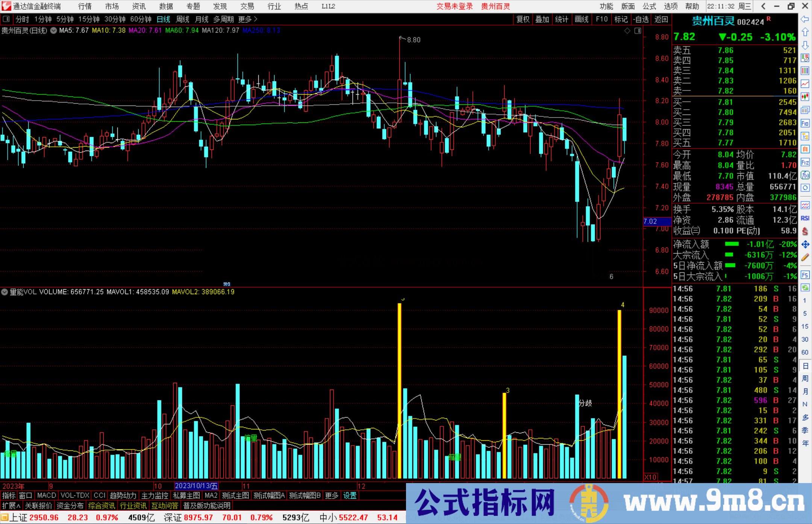The height and width of the screenshot is (524, 812).
Task: Expand the 扩展 panel at bottom left
Action: pos(11,506)
